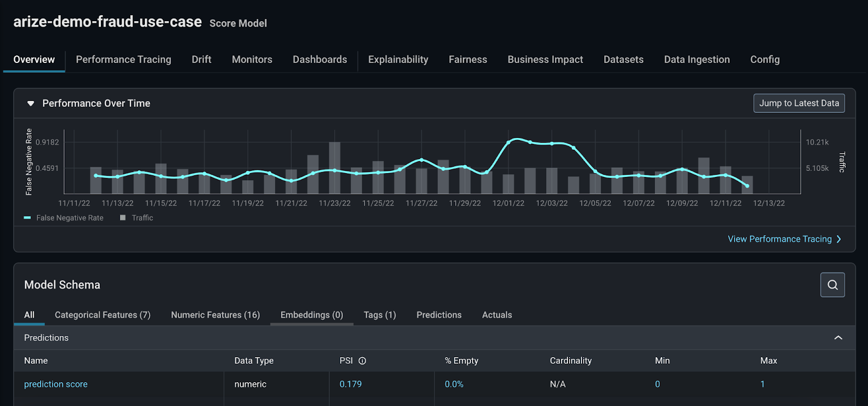Select the All schema tab
The width and height of the screenshot is (868, 406).
point(29,315)
